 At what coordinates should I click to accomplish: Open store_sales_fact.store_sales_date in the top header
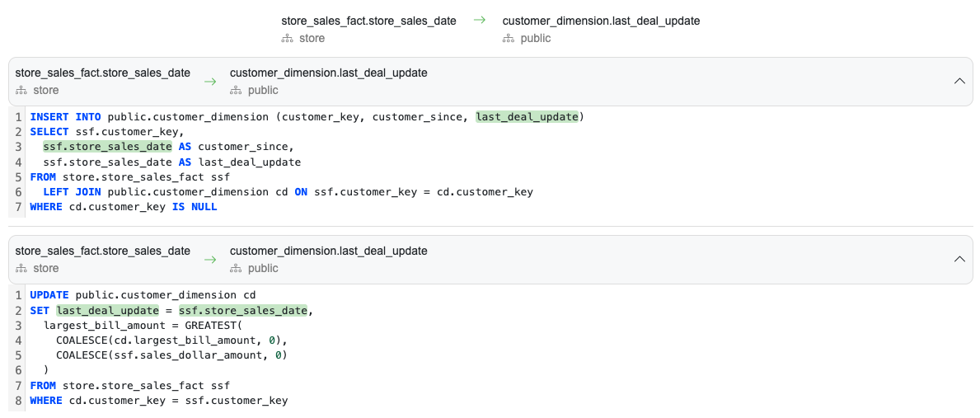pos(368,21)
